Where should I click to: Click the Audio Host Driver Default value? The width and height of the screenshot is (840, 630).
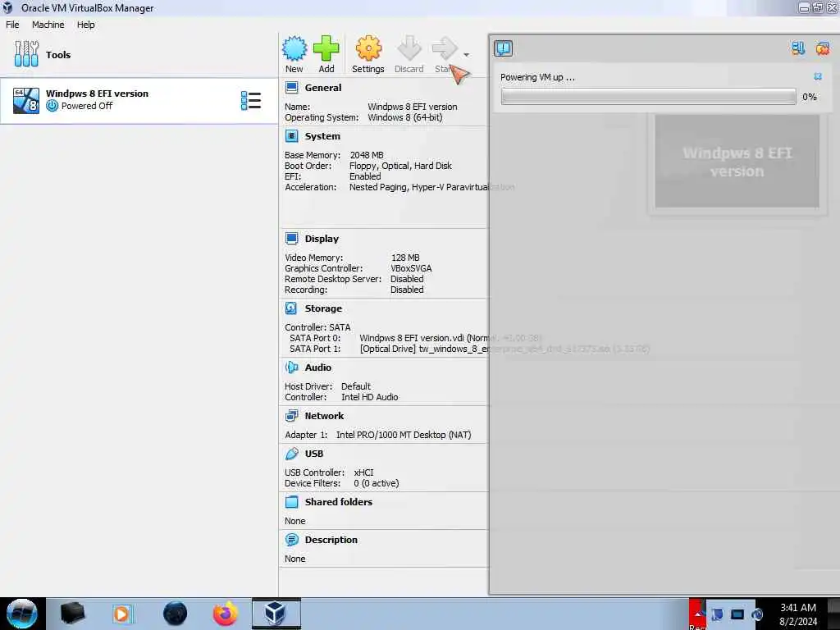tap(356, 386)
